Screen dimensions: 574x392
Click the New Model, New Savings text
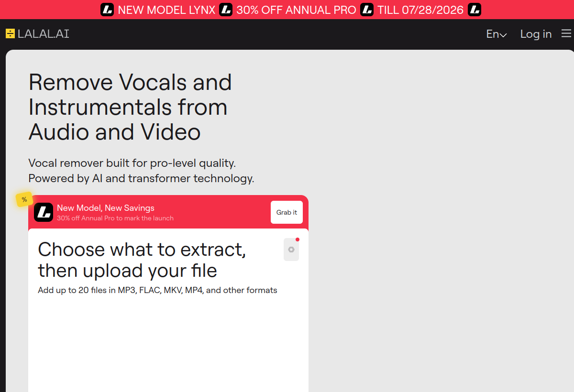(106, 208)
